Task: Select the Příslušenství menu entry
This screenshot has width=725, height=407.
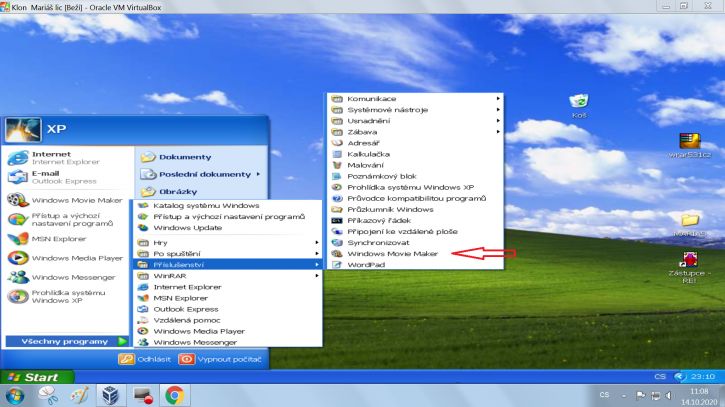Action: [x=227, y=265]
